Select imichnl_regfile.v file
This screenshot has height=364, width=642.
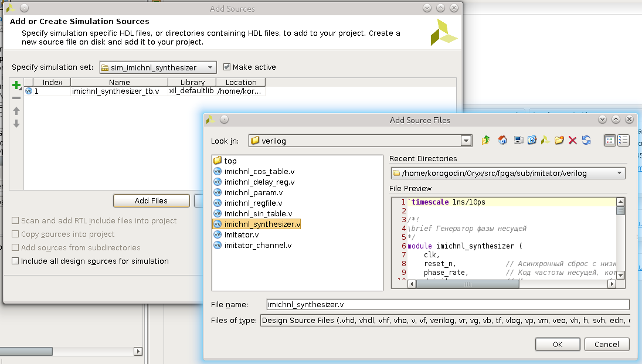248,203
